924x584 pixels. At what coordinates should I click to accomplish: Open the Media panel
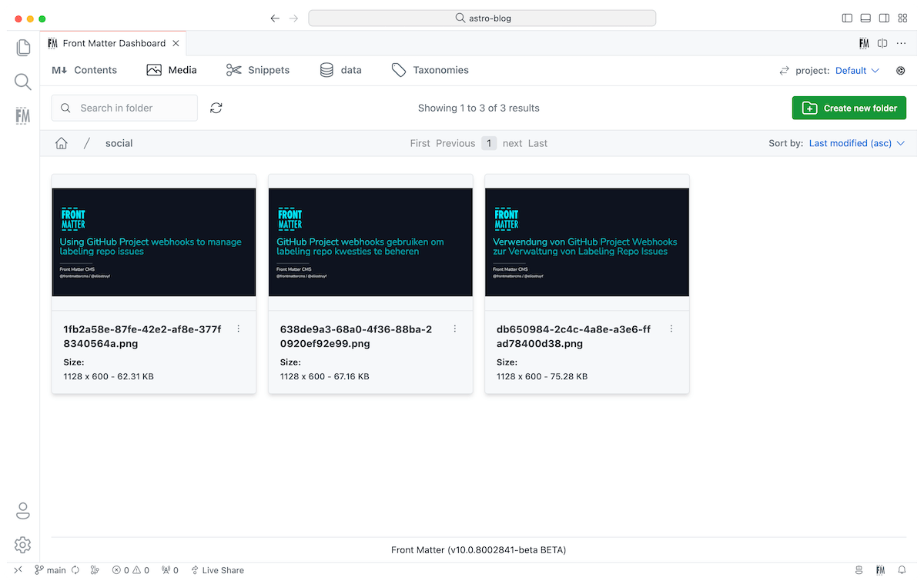[x=171, y=70]
